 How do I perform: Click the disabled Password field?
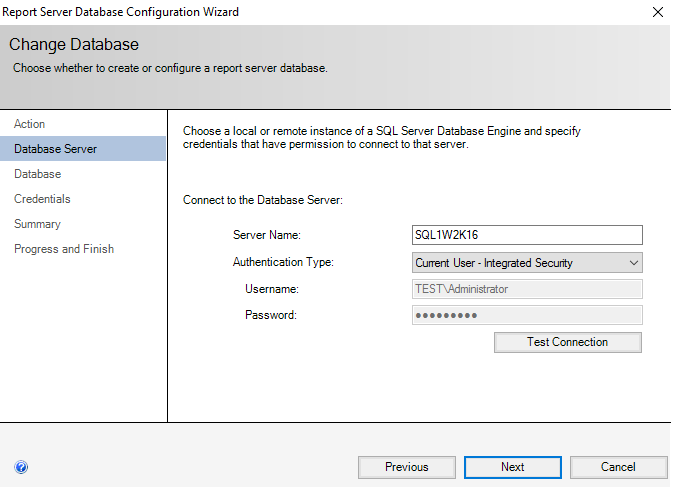click(x=527, y=315)
